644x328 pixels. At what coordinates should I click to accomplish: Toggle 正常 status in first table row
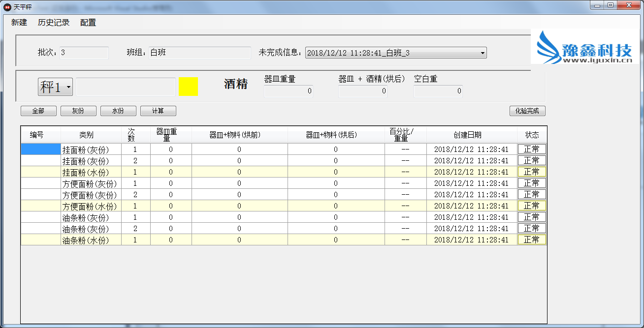(532, 149)
